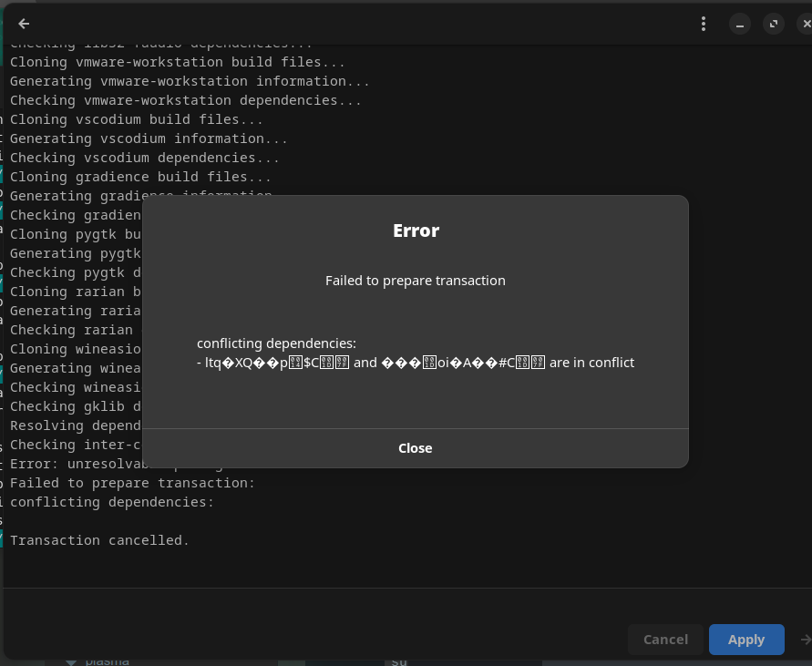
Task: Apply the pending transaction
Action: click(746, 640)
